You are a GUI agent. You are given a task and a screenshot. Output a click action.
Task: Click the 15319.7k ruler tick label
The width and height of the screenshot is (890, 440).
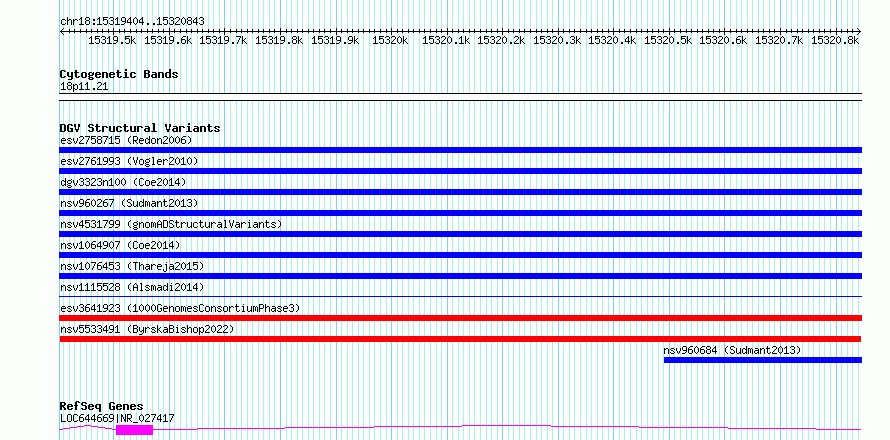223,40
